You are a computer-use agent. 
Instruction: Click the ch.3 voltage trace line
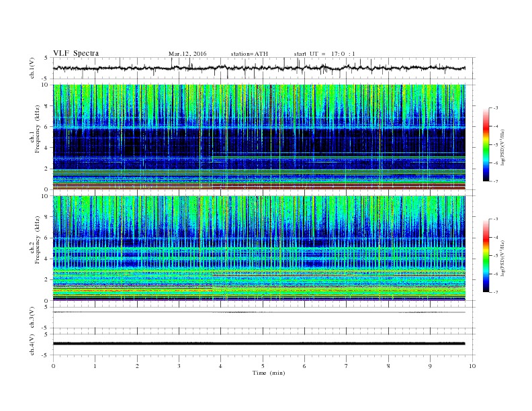click(259, 312)
